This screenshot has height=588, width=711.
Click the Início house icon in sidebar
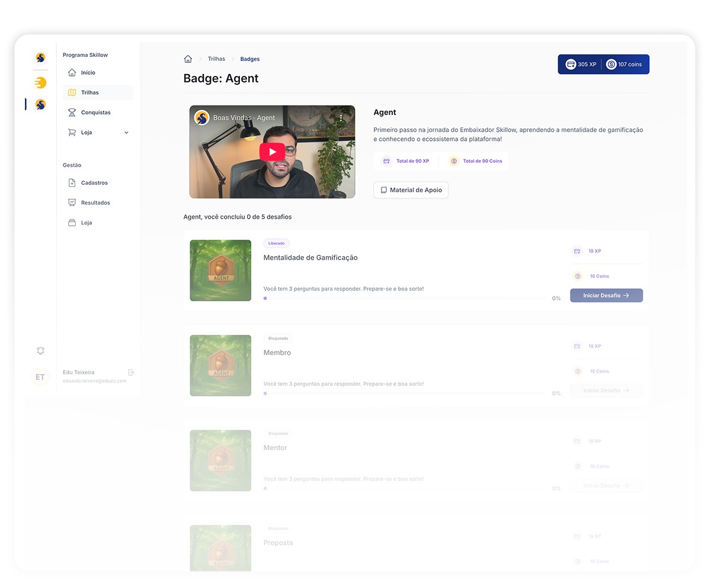72,72
